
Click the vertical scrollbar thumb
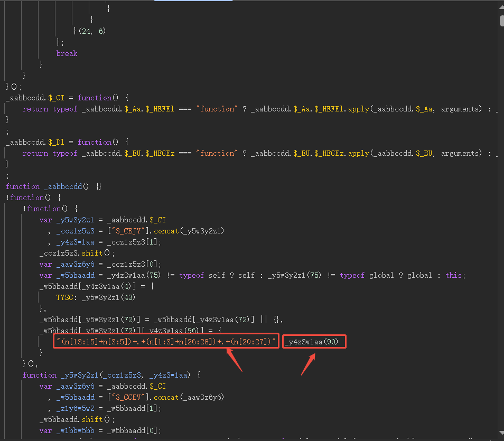tap(501, 21)
